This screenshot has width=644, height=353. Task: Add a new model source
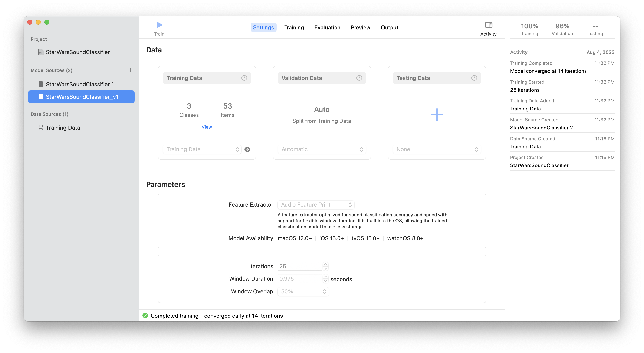(130, 70)
